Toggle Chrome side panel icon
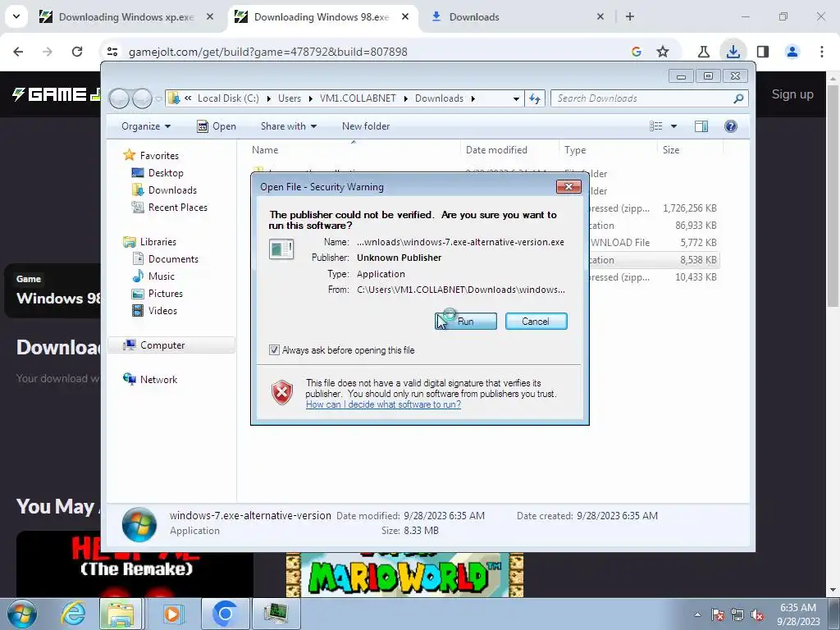The image size is (840, 630). pyautogui.click(x=763, y=52)
